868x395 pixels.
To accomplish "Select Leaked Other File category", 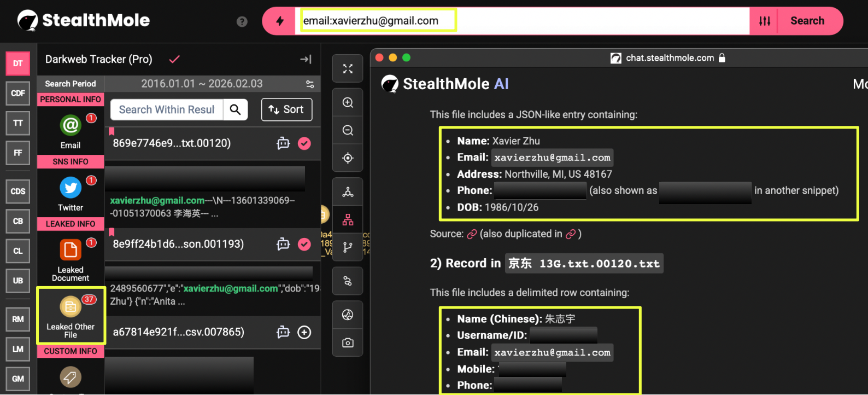I will click(71, 316).
